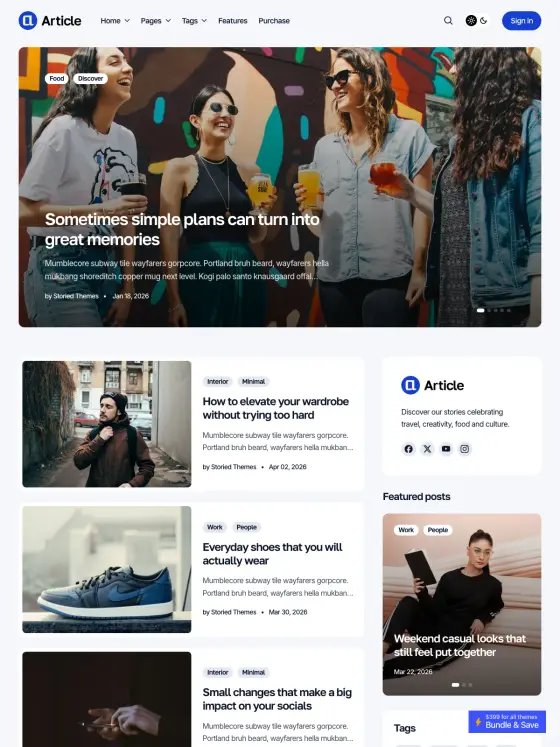Expand the Tags menu chevron
This screenshot has width=560, height=747.
(x=204, y=21)
